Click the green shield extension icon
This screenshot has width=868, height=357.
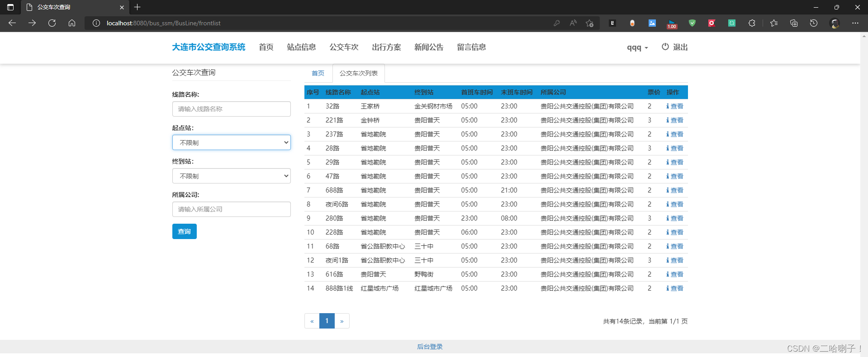(692, 23)
